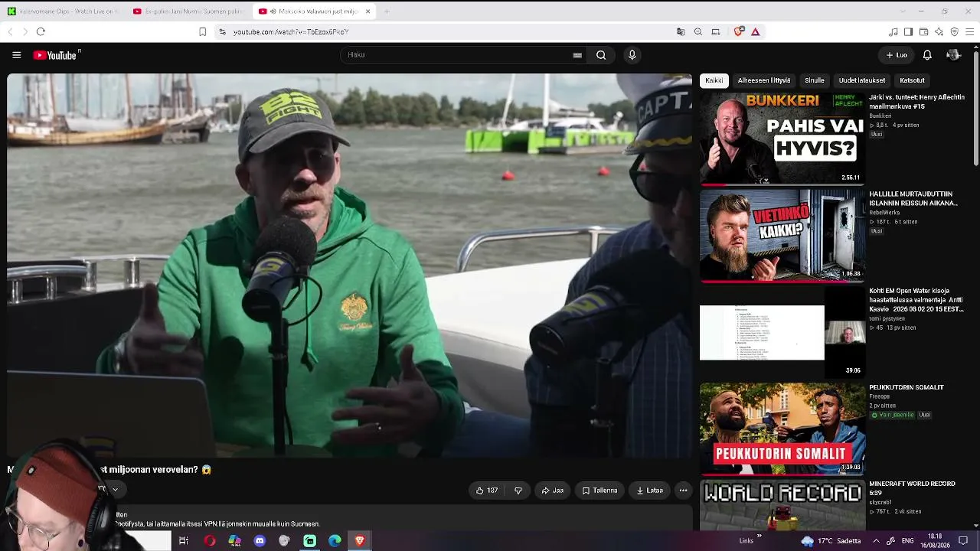Viewport: 980px width, 551px height.
Task: Click the search magnifier button
Action: 601,55
